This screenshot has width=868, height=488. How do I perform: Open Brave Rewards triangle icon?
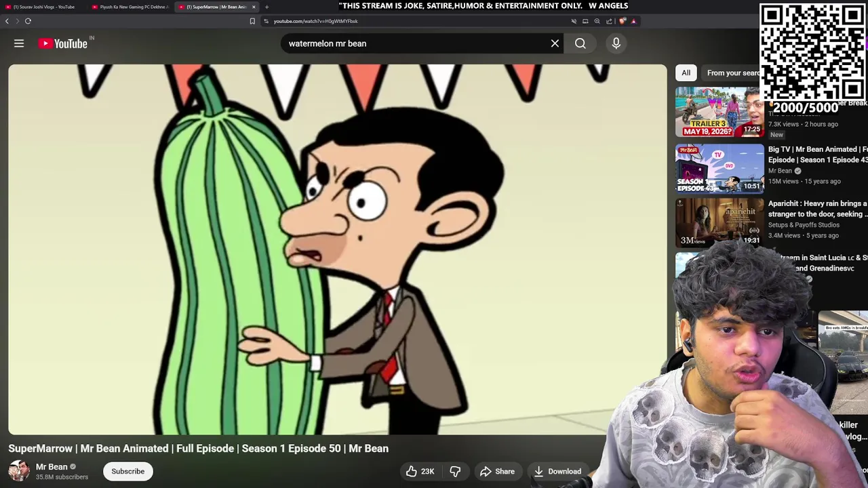633,21
